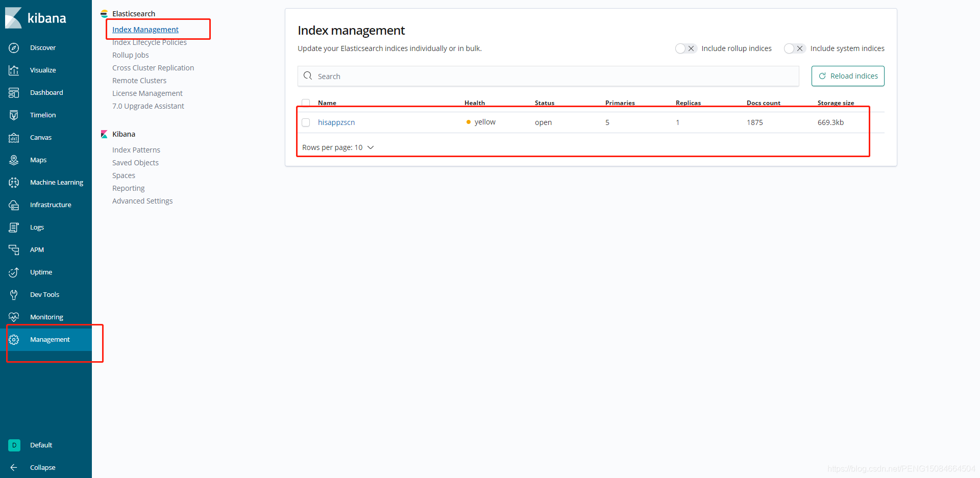Select the Visualize sidebar icon
The image size is (980, 478).
14,70
